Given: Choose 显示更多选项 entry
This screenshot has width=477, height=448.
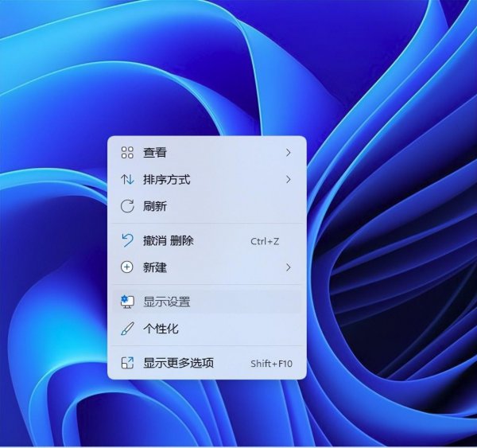Looking at the screenshot, I should coord(207,363).
